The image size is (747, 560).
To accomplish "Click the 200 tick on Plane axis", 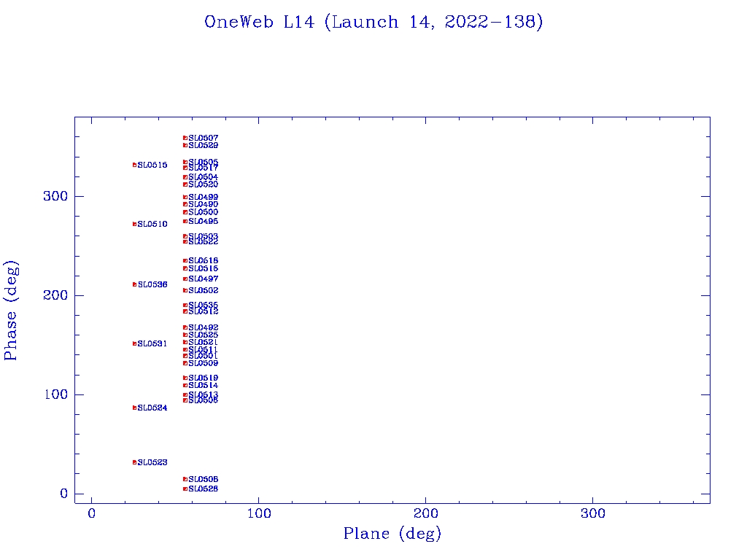I will tap(425, 513).
